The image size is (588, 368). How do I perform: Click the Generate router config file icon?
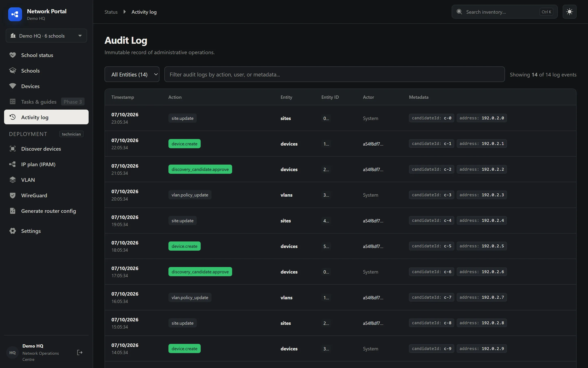(x=13, y=211)
